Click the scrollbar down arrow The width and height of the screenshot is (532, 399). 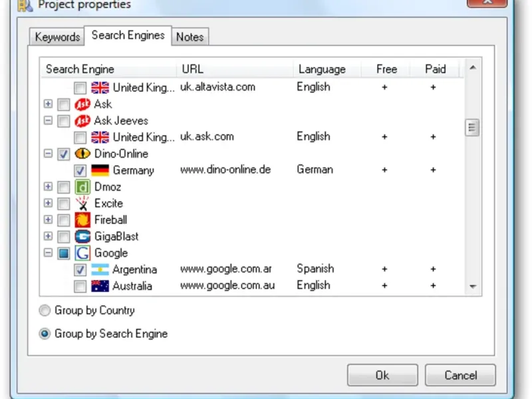(x=473, y=287)
